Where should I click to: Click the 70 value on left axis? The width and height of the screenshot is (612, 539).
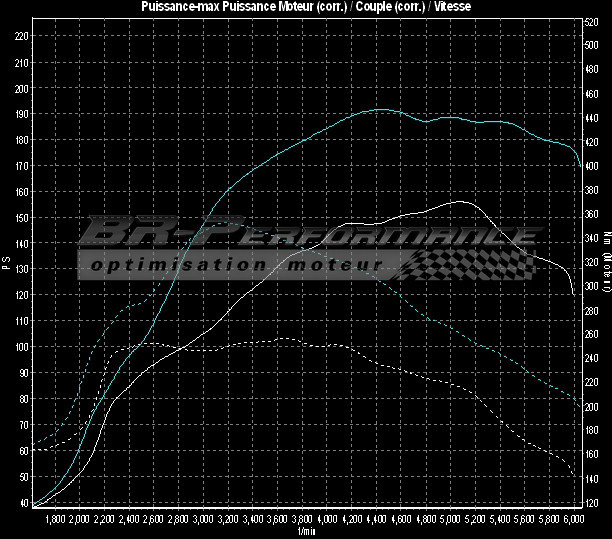tap(22, 425)
